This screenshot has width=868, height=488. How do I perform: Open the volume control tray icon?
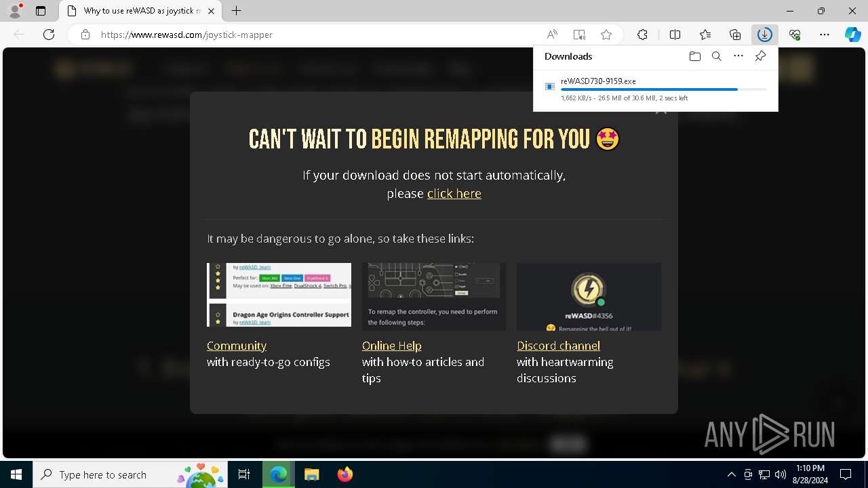point(781,474)
